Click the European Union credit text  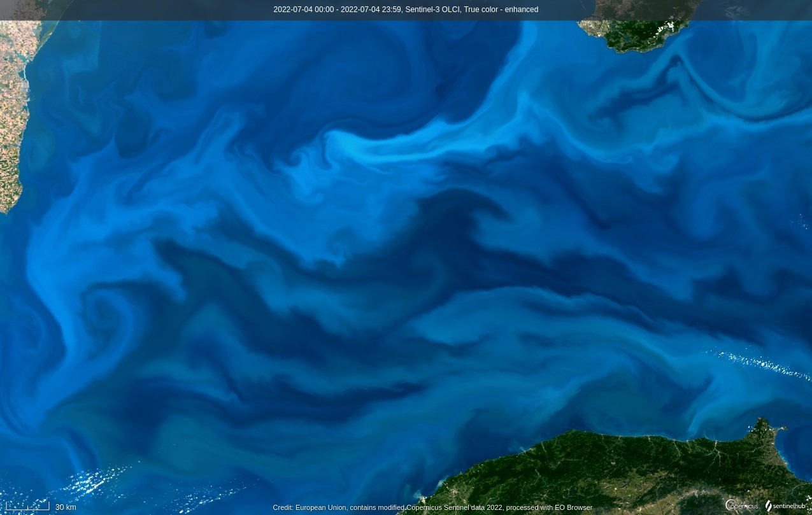pyautogui.click(x=321, y=507)
